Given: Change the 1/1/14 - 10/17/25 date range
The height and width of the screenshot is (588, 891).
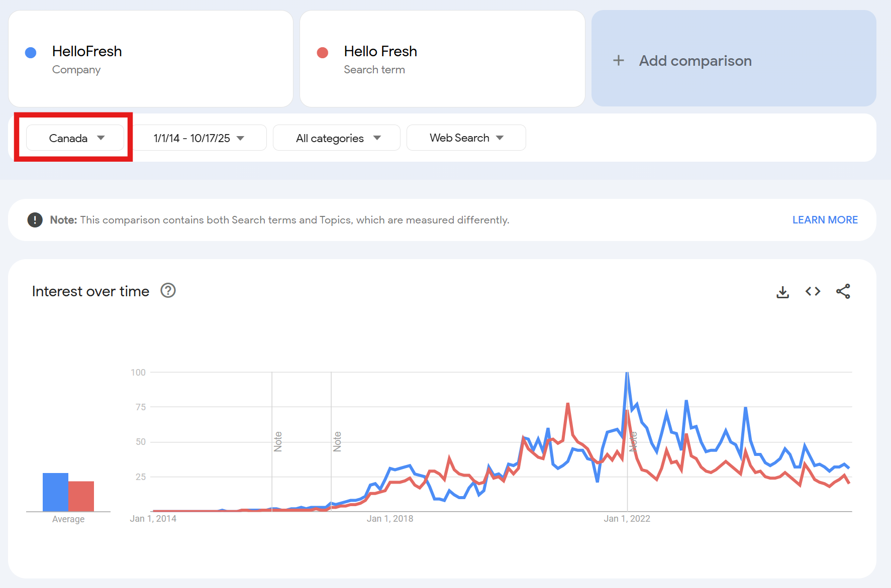Looking at the screenshot, I should coord(199,138).
